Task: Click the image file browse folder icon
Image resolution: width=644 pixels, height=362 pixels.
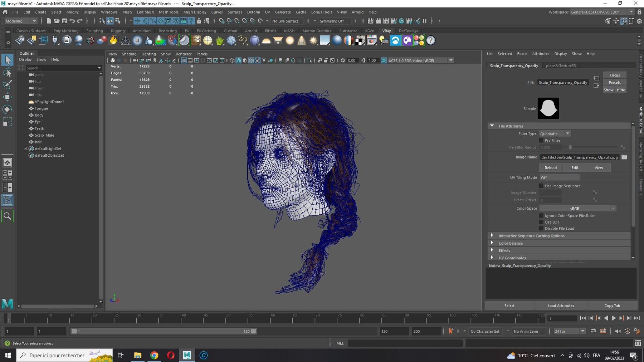Action: pyautogui.click(x=624, y=157)
